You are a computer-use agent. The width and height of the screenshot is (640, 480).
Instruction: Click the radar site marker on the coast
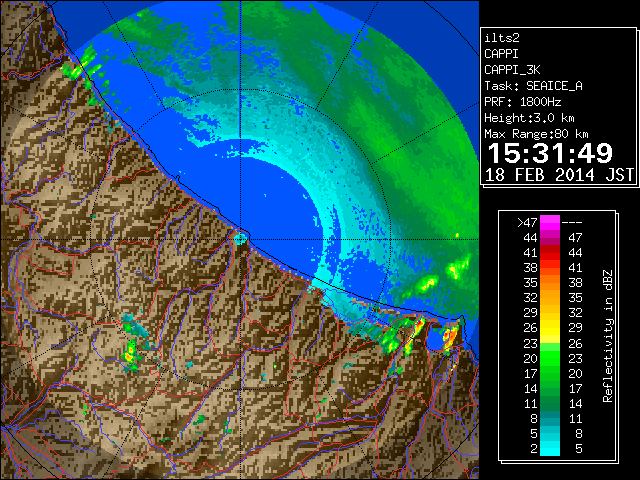click(240, 238)
